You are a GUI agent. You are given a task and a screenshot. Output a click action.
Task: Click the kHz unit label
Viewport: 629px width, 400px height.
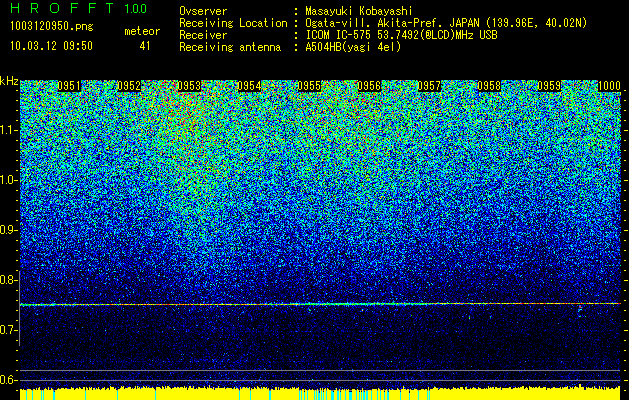(x=9, y=81)
